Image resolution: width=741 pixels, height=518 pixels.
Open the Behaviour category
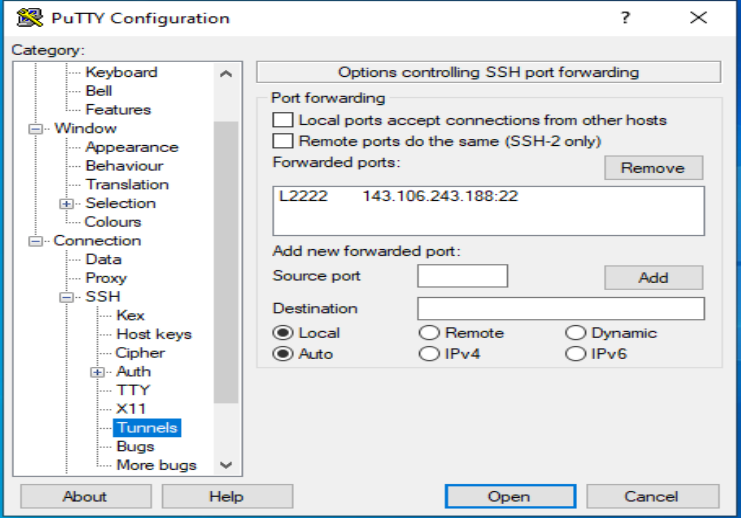point(125,166)
